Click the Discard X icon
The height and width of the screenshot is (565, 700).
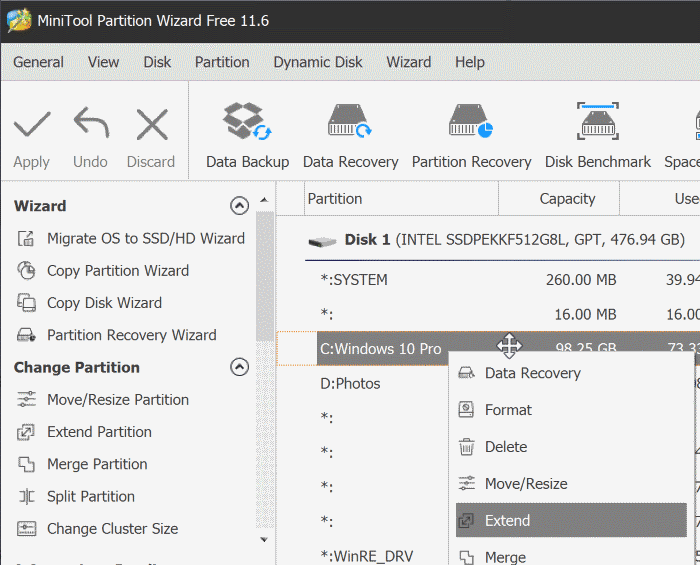pos(152,124)
